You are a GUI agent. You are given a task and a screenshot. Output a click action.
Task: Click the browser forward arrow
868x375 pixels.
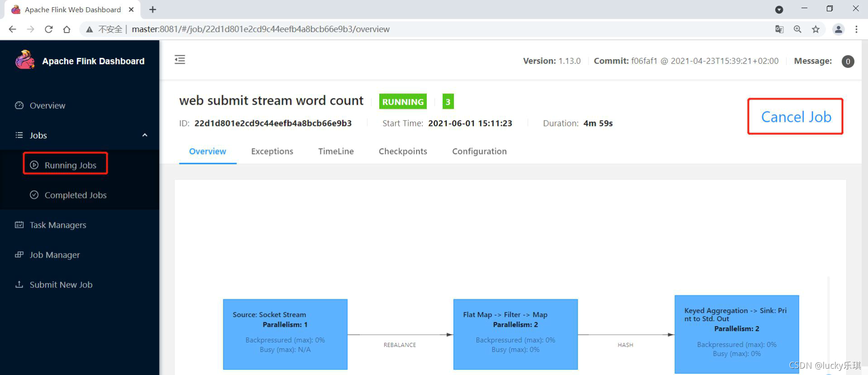point(30,29)
